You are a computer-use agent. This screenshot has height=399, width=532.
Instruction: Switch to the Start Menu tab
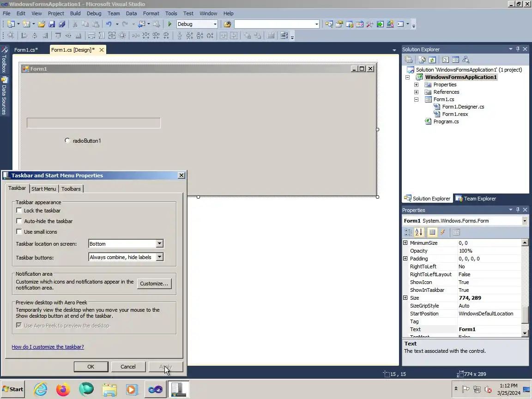pos(44,188)
